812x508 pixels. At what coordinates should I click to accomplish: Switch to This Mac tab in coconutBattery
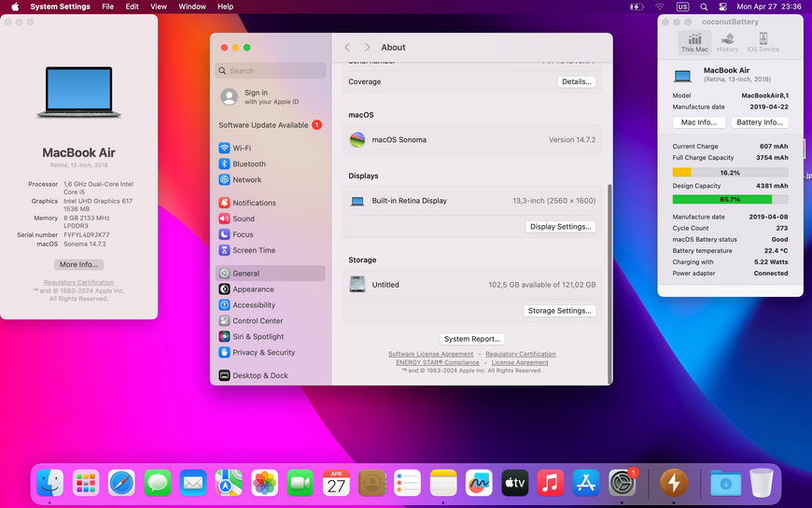point(694,43)
